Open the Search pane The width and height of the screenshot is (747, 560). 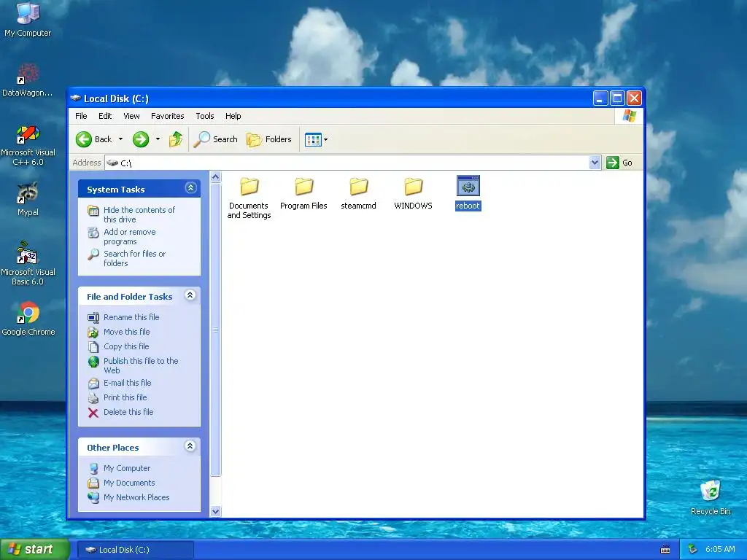point(216,139)
